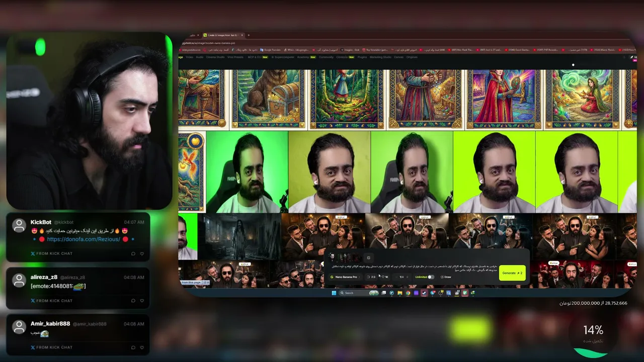Open the girl in forest image
Viewport: 644px width, 362px height.
coord(347,100)
